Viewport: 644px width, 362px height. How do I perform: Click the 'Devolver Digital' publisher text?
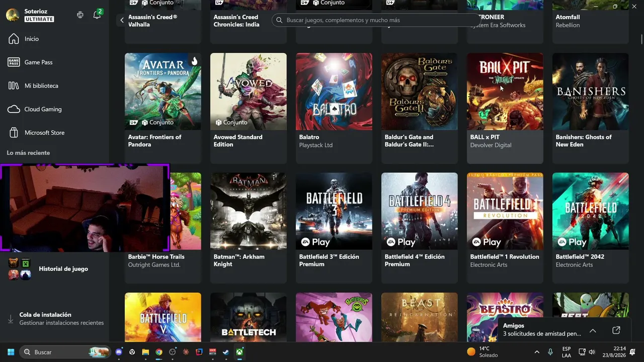click(x=491, y=145)
